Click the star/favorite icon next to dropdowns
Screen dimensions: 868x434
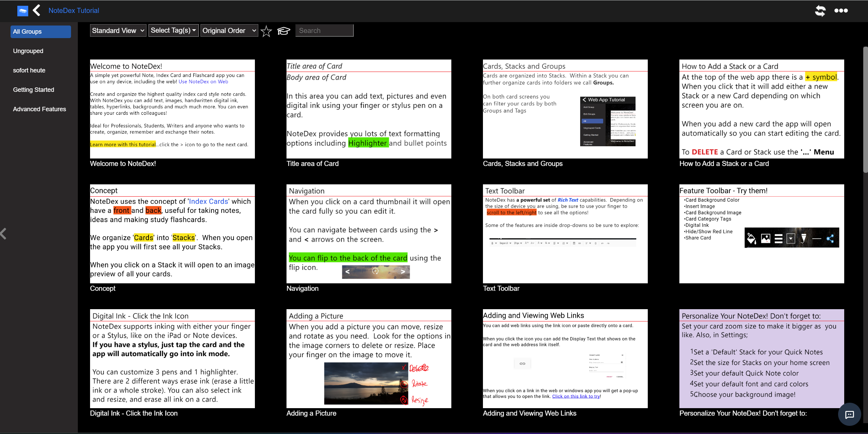point(266,31)
